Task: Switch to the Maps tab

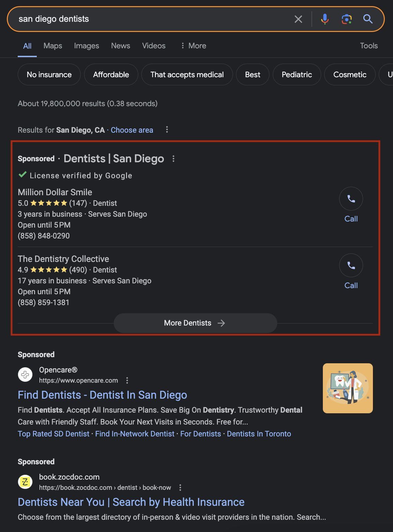Action: [x=53, y=46]
